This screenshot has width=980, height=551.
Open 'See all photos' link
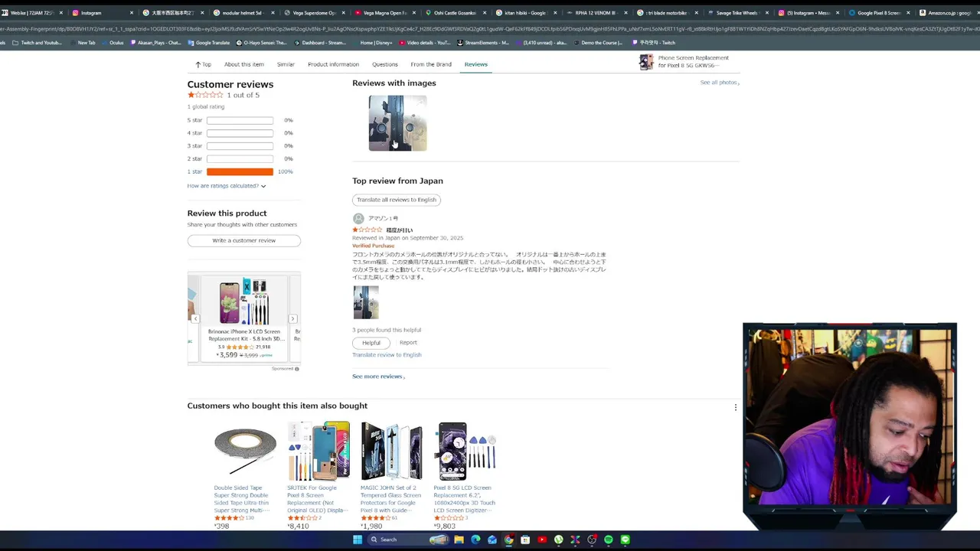[719, 83]
